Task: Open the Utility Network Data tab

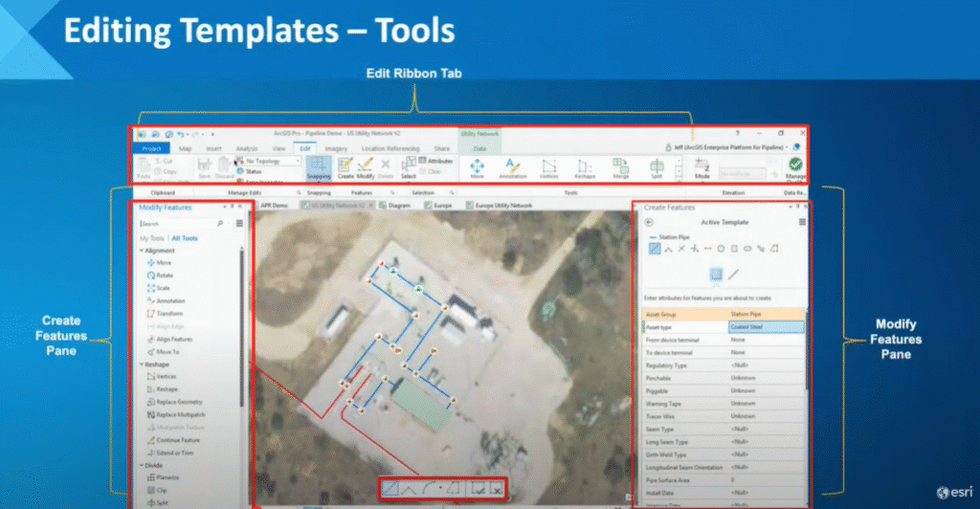Action: 479,148
